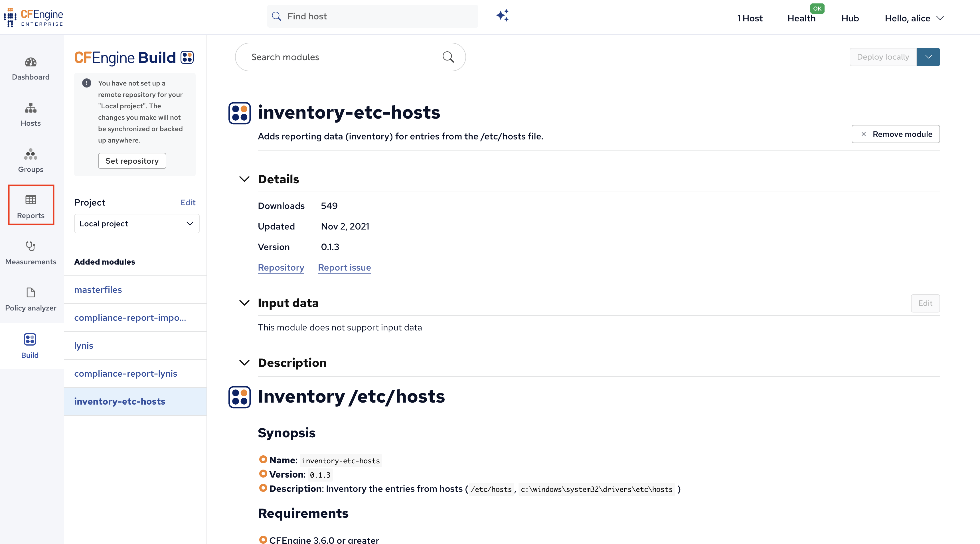Click the AI sparkle icon

(503, 16)
